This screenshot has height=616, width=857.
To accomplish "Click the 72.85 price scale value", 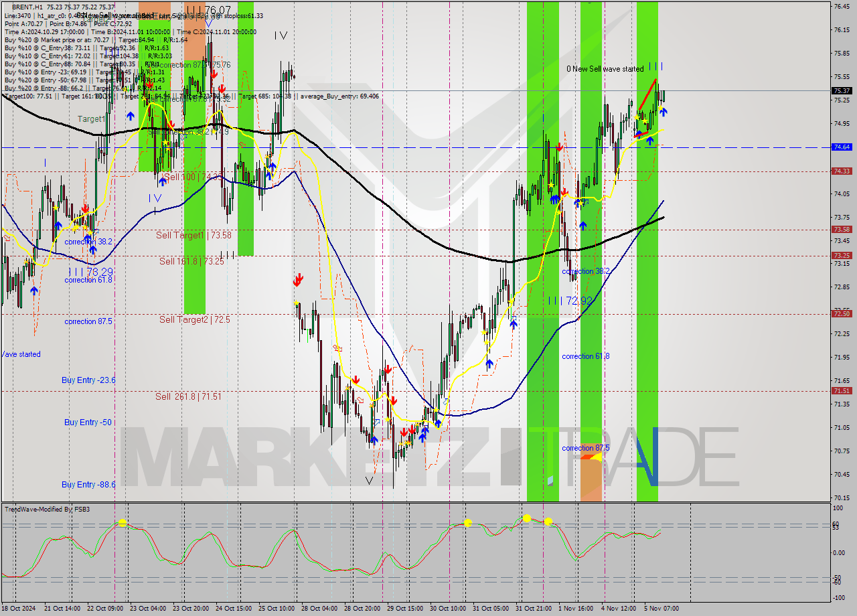I will [x=842, y=287].
